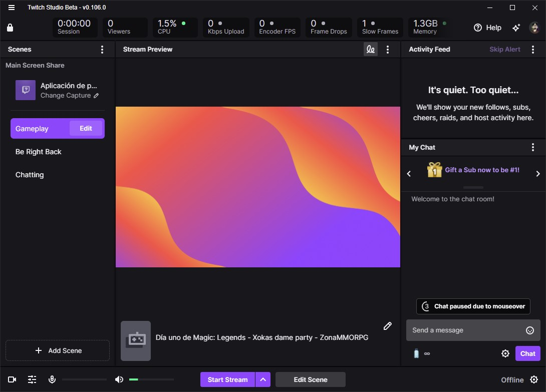546x392 pixels.
Task: Click the Start Stream button
Action: (227, 379)
